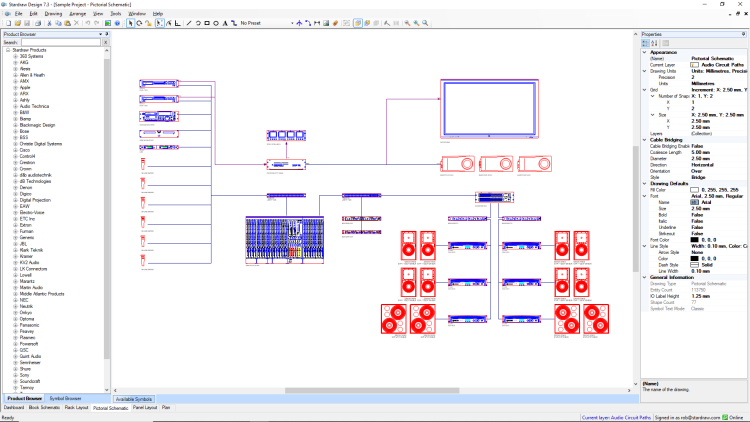
Task: Collapse the Drawing Defaults property section
Action: point(645,183)
